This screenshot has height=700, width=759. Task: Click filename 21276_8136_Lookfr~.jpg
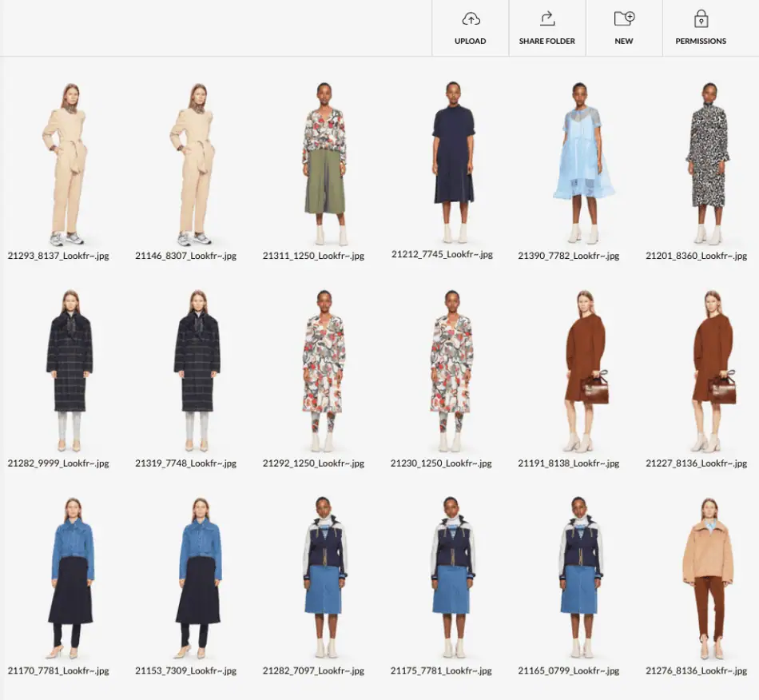[x=697, y=671]
